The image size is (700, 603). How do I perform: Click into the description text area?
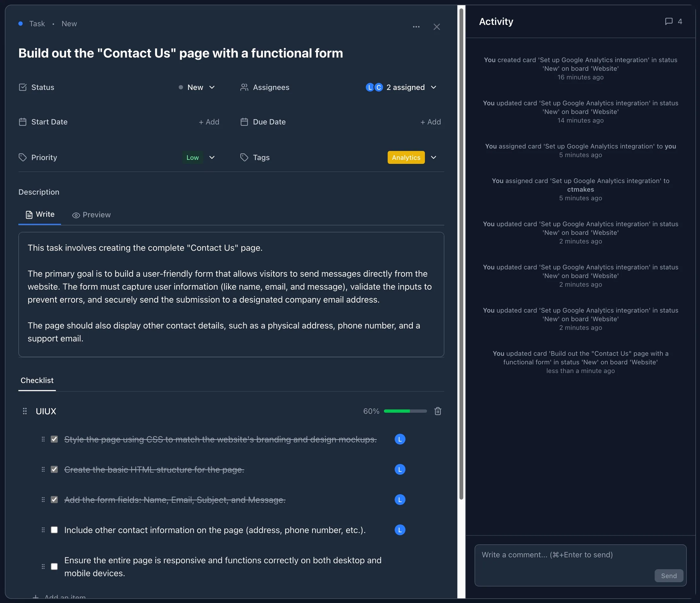pos(231,295)
